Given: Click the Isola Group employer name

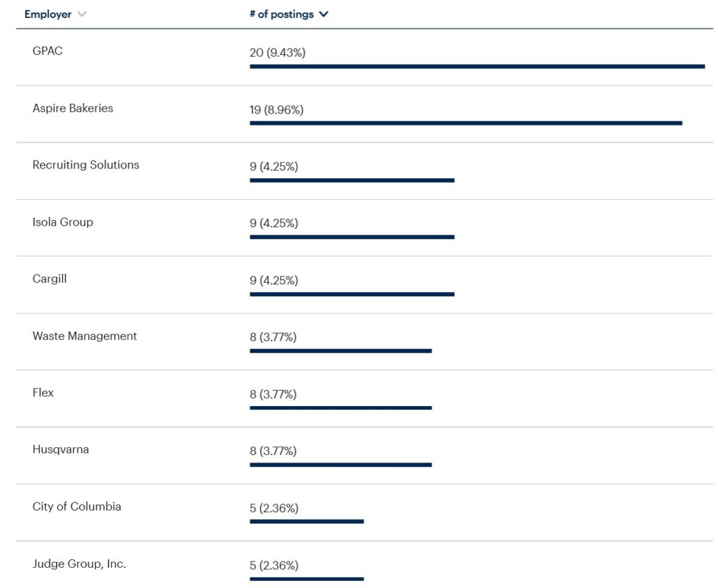Looking at the screenshot, I should click(x=63, y=222).
